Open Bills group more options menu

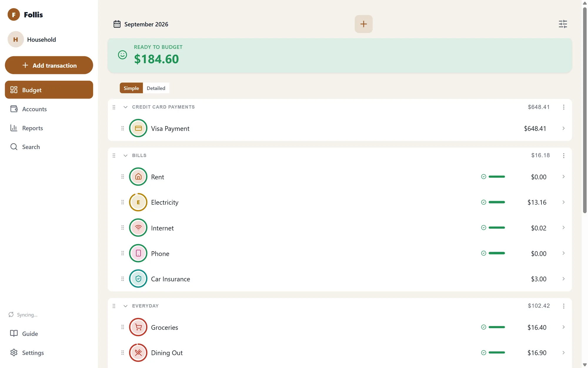click(x=564, y=155)
